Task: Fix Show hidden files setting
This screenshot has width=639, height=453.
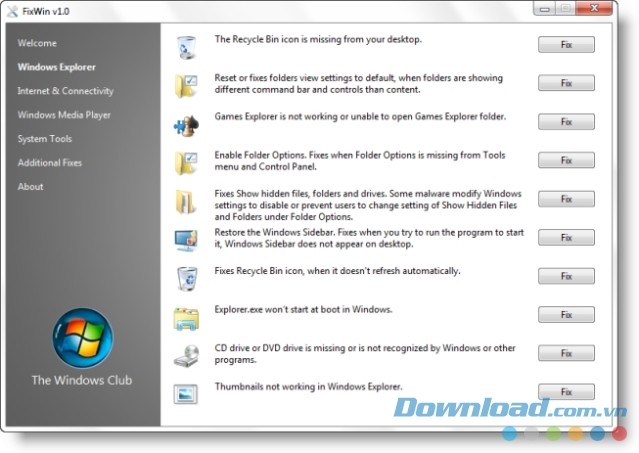Action: 566,199
